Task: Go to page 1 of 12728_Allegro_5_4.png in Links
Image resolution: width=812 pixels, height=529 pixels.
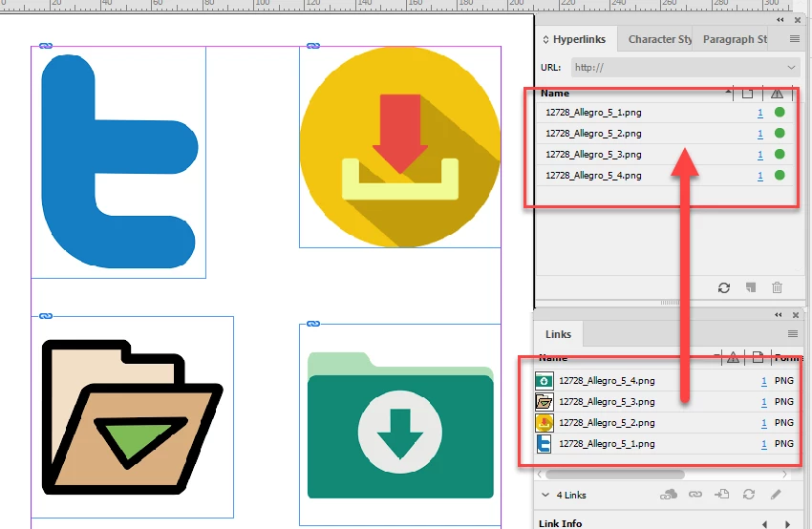Action: (x=764, y=381)
